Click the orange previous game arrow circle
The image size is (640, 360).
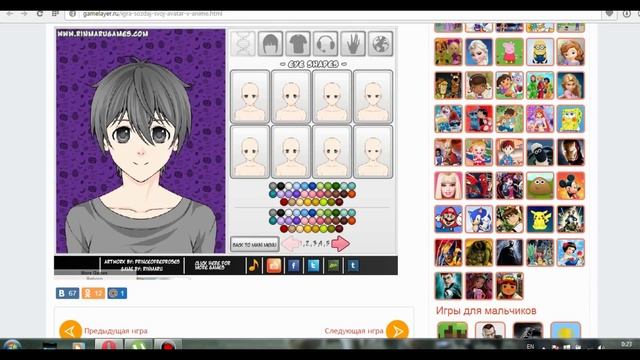70,331
